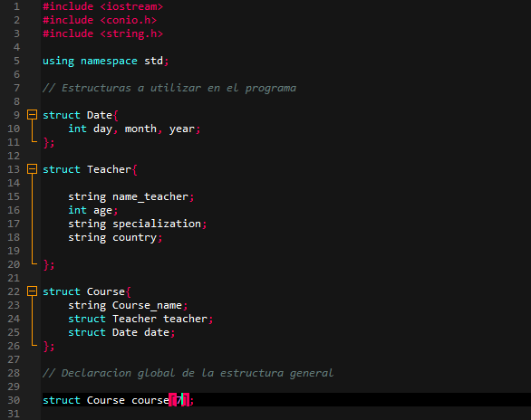
Task: Click the date member on line 25
Action: [157, 332]
